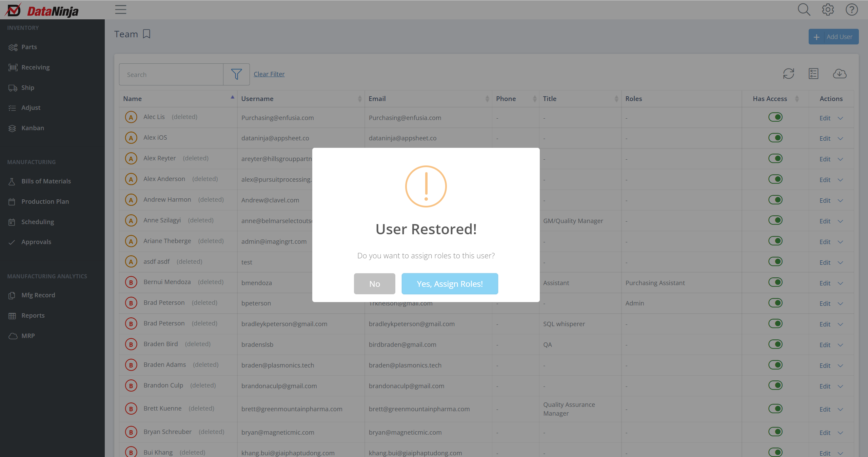The width and height of the screenshot is (868, 457).
Task: Open the settings gear icon
Action: (828, 10)
